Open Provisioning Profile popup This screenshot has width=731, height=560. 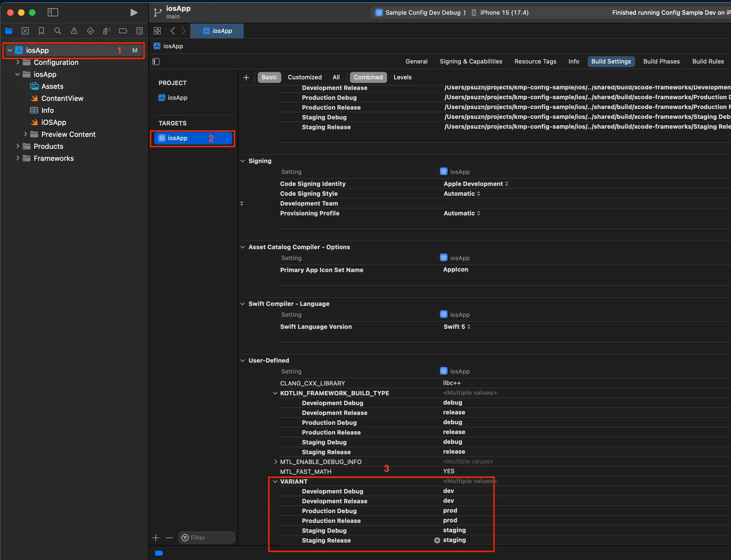[462, 213]
